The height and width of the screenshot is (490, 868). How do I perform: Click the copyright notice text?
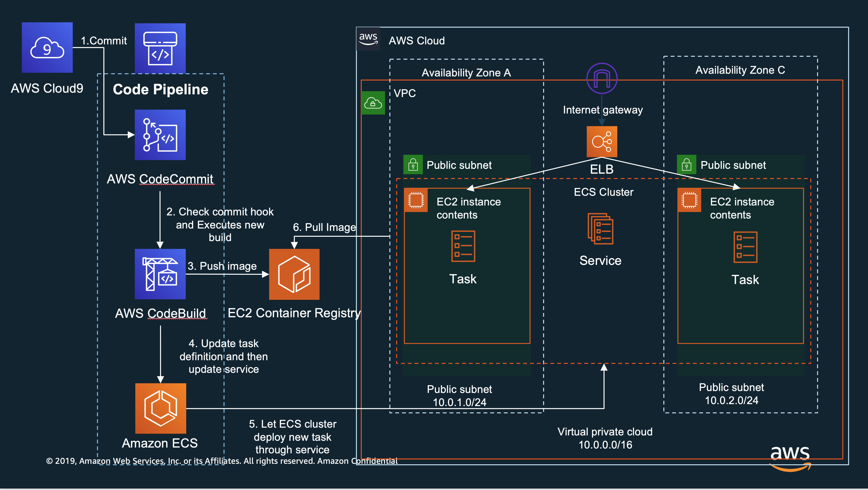(222, 461)
